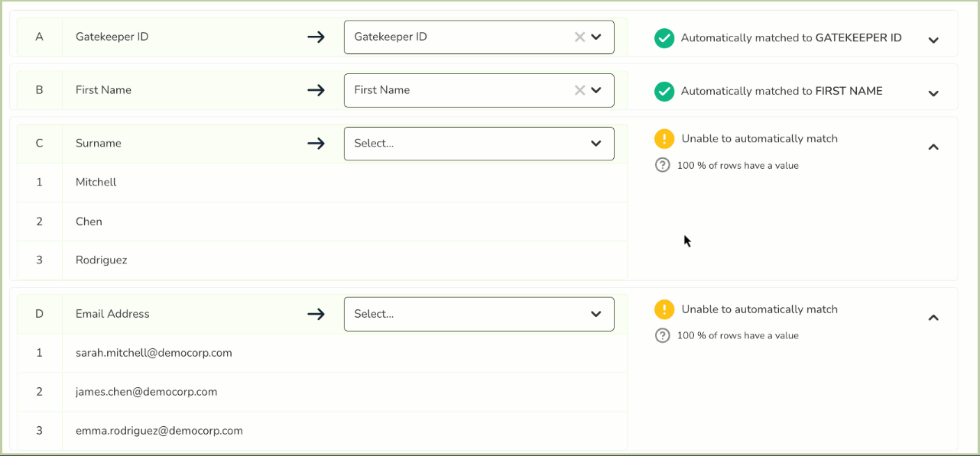This screenshot has height=456, width=980.
Task: Click the arrow icon next to Email Address
Action: (x=316, y=314)
